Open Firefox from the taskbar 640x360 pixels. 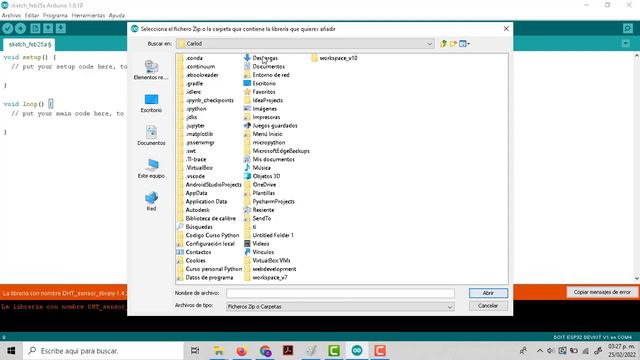[x=242, y=351]
